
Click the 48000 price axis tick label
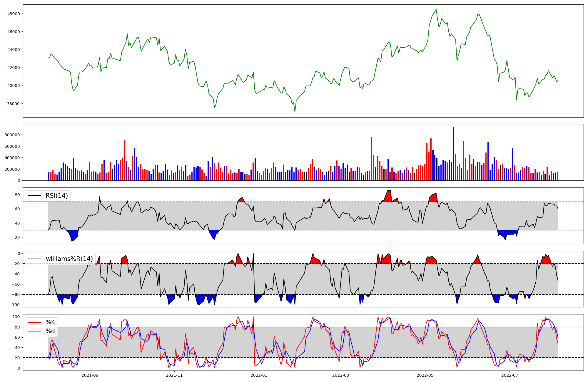[x=14, y=14]
